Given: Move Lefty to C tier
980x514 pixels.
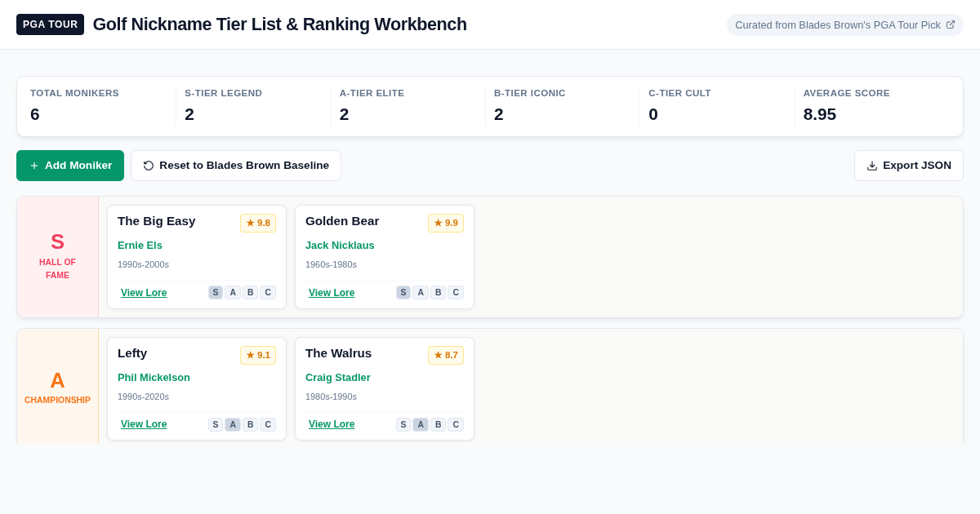Looking at the screenshot, I should click(x=268, y=424).
